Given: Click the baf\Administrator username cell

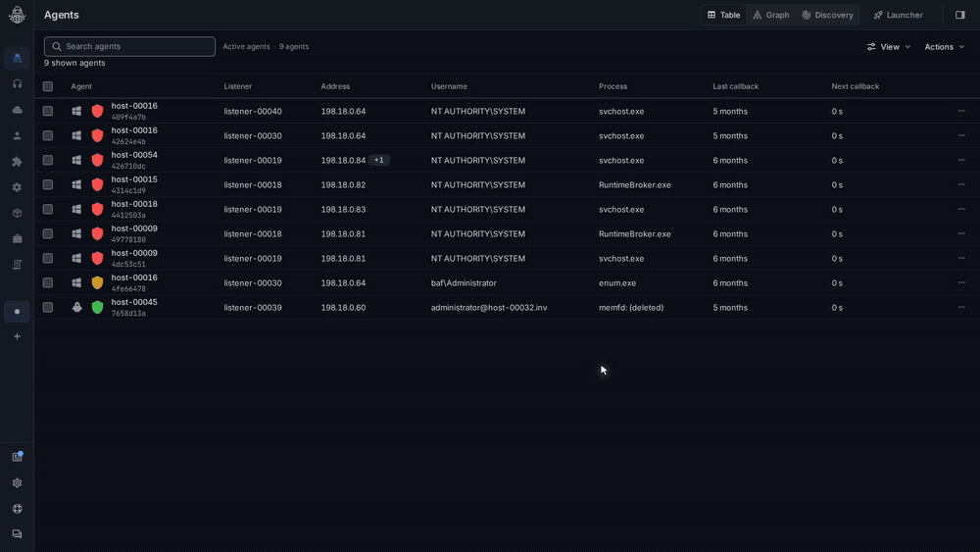Looking at the screenshot, I should tap(464, 283).
